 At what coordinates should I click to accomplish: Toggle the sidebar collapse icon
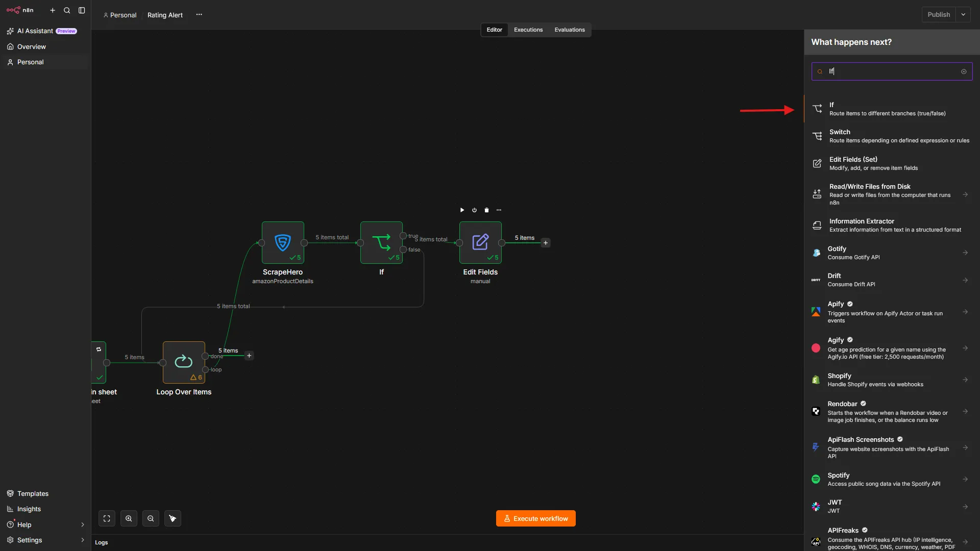pyautogui.click(x=82, y=10)
